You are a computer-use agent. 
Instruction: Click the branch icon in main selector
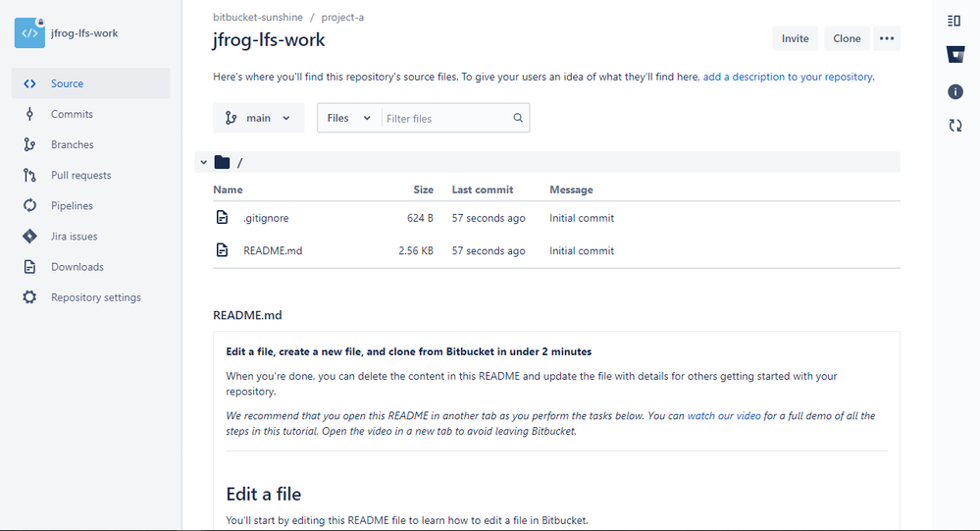(x=232, y=118)
